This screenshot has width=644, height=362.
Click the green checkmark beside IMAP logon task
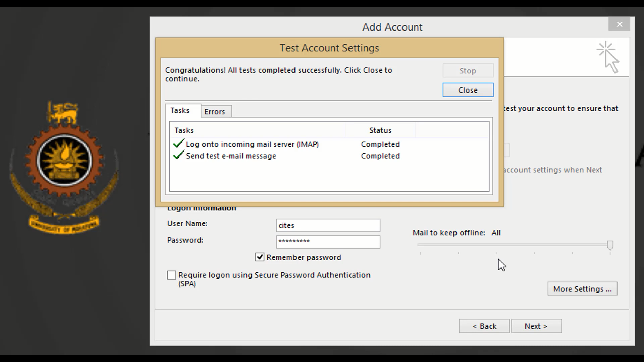pos(178,144)
